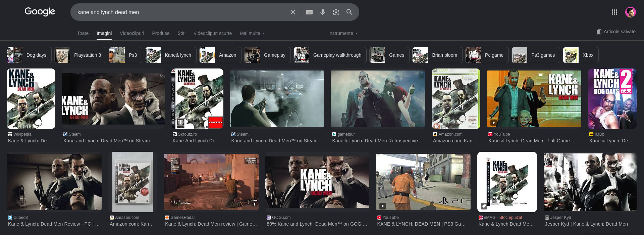Viewport: 644px width, 235px height.
Task: Open 'Jesper Kyd | Kane & Lynch: Dead Men' link
Action: 586,224
